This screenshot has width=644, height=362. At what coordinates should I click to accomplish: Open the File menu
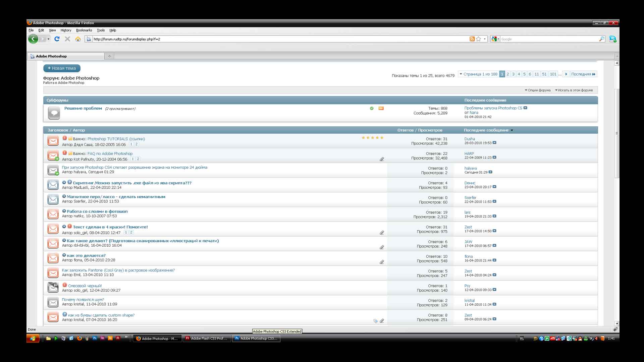[x=31, y=30]
